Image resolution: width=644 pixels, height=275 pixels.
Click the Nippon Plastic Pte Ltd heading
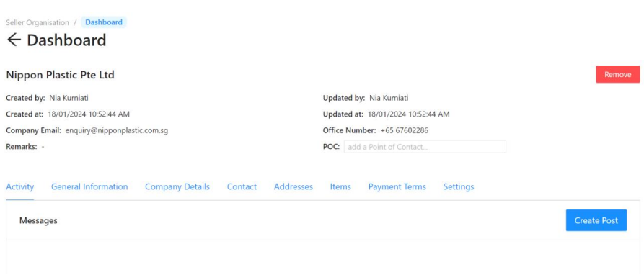pyautogui.click(x=60, y=75)
